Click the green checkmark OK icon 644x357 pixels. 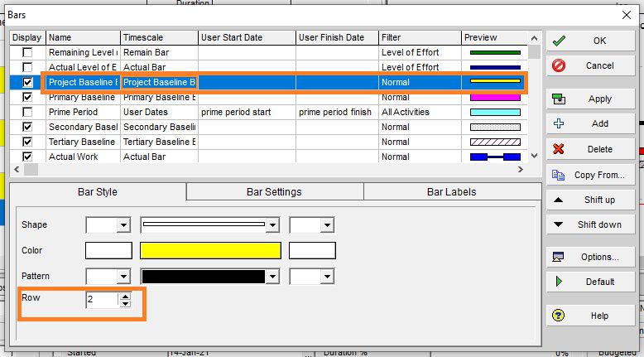[559, 41]
